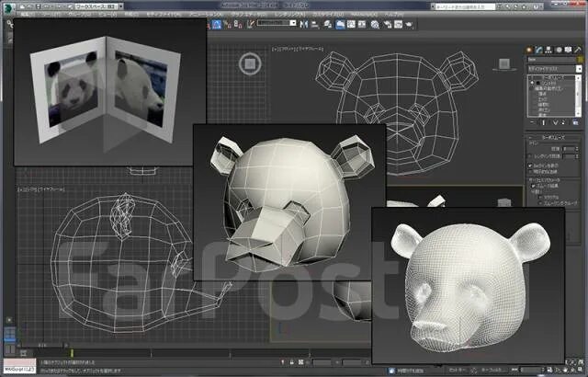Click the ViewCube in front viewport
Screen dimensions: 588x377
tap(504, 64)
